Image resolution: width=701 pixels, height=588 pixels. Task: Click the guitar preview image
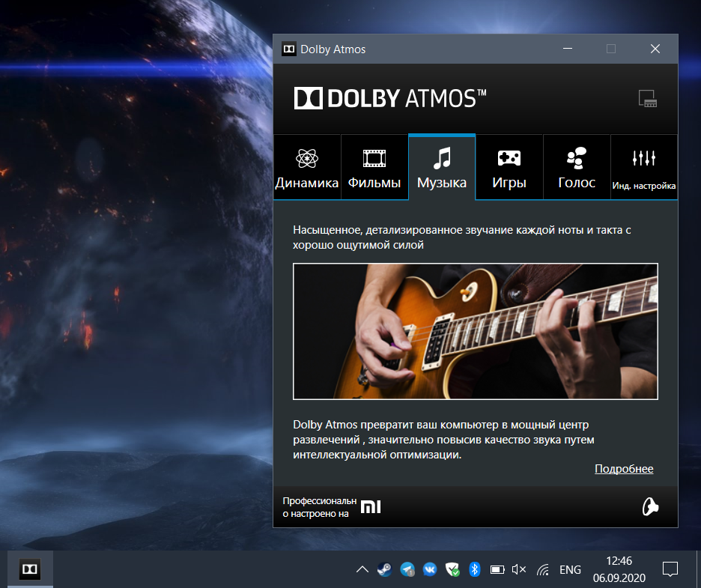pyautogui.click(x=476, y=331)
